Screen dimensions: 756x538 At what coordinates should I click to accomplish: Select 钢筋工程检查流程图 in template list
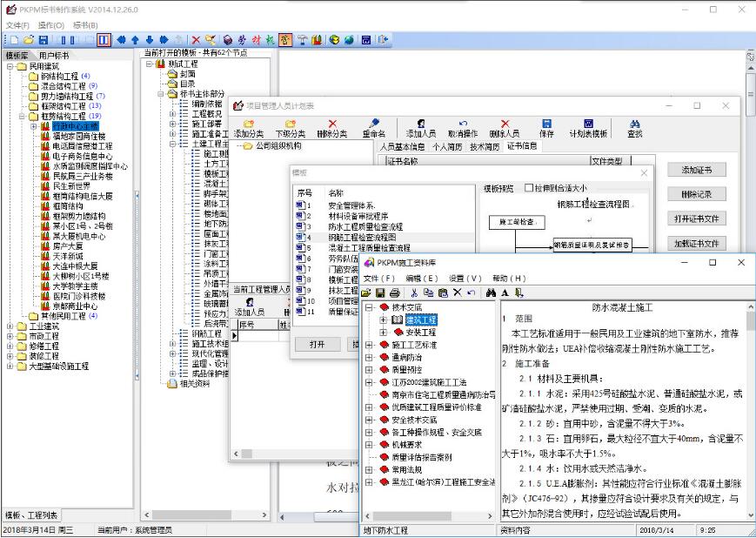362,238
